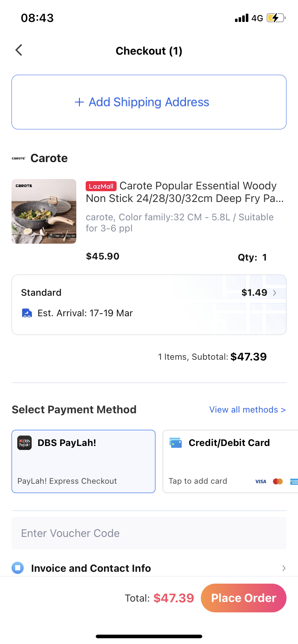The height and width of the screenshot is (644, 298).
Task: Tap the DBS PayLah! app icon
Action: pos(25,443)
